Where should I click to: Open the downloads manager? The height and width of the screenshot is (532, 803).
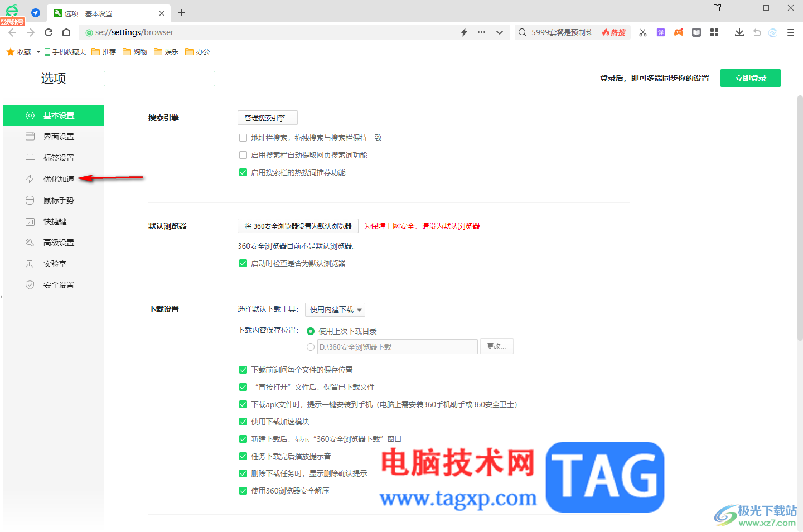[x=739, y=32]
